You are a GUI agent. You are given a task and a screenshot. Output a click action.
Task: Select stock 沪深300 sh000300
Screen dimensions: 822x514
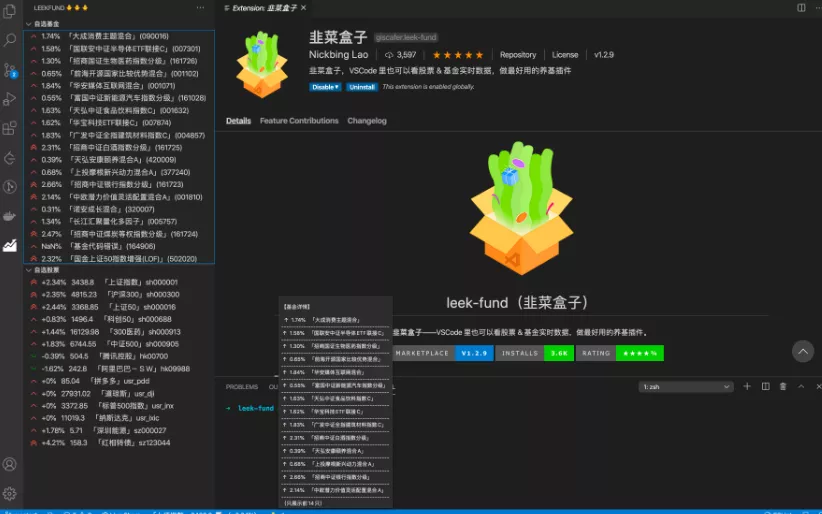tap(120, 294)
